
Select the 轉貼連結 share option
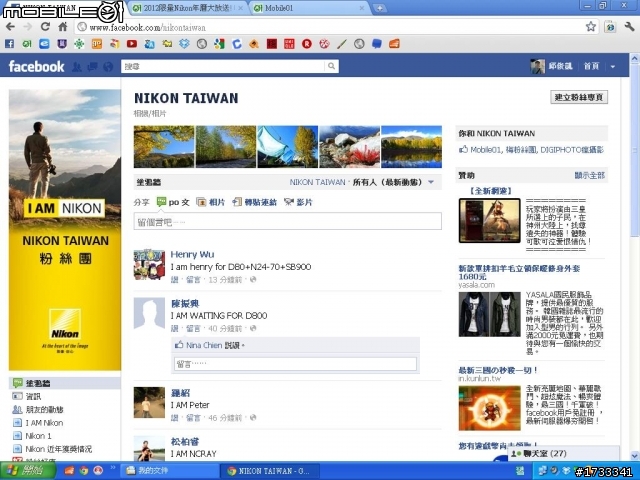(x=254, y=202)
